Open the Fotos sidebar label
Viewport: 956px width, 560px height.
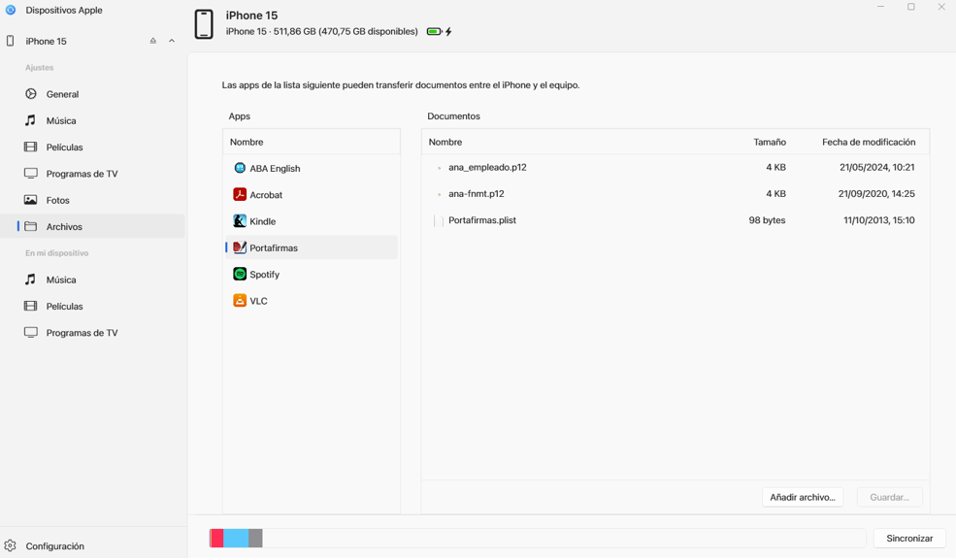pyautogui.click(x=58, y=200)
